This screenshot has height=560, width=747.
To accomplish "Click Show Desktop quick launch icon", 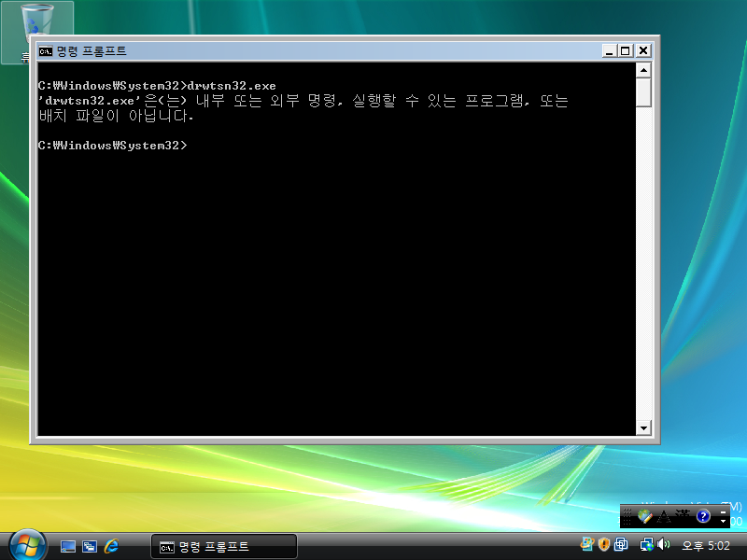I will click(x=67, y=546).
